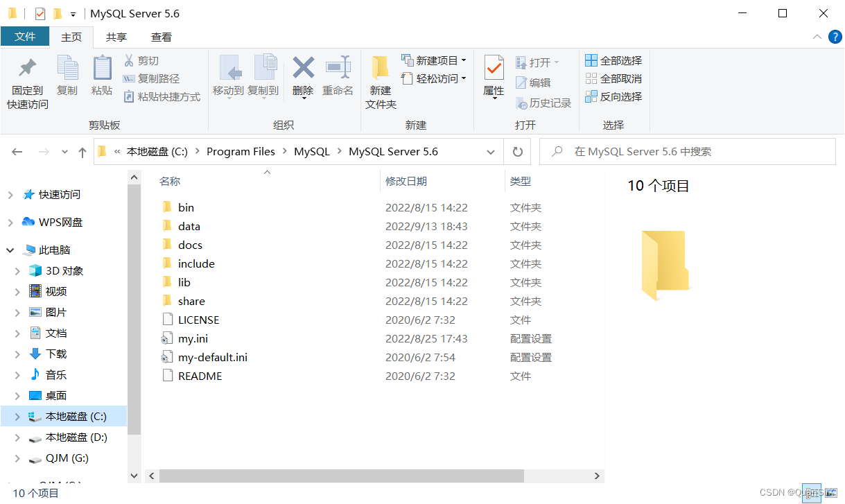This screenshot has width=845, height=504.
Task: Click 本地磁盘 (C:) in the address breadcrumb
Action: click(157, 152)
